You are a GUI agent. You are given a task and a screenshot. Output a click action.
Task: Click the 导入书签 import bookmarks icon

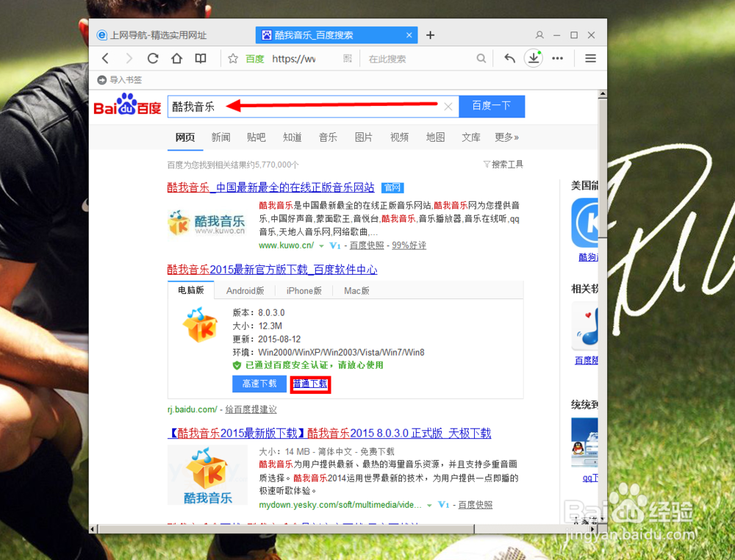coord(101,80)
